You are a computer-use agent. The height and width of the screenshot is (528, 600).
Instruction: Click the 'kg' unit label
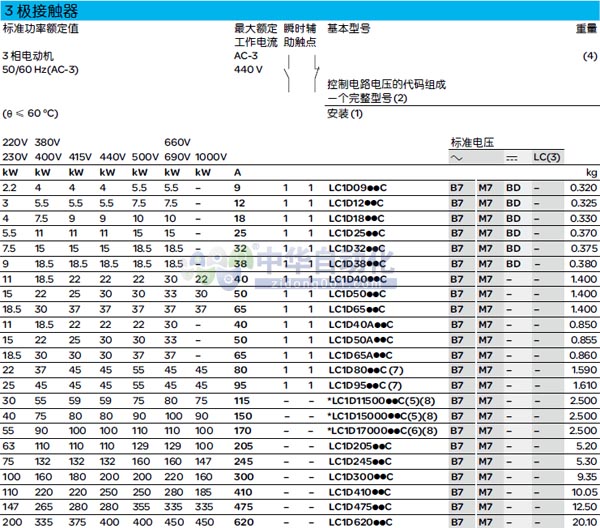click(592, 173)
